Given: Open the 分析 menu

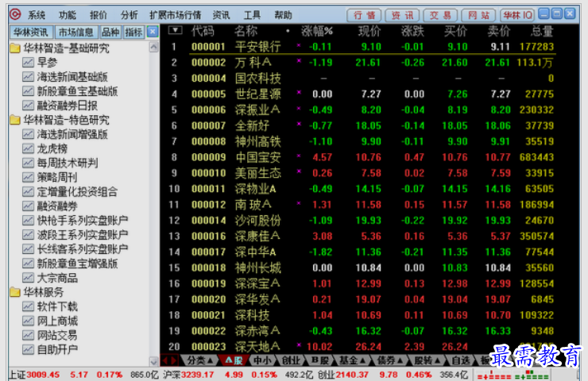Looking at the screenshot, I should [x=130, y=15].
